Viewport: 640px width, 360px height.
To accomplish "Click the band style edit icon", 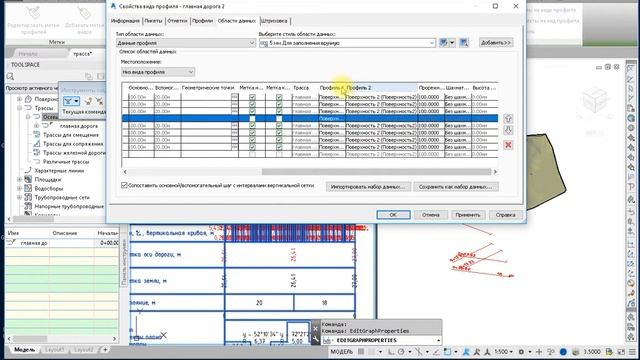I will (x=444, y=42).
